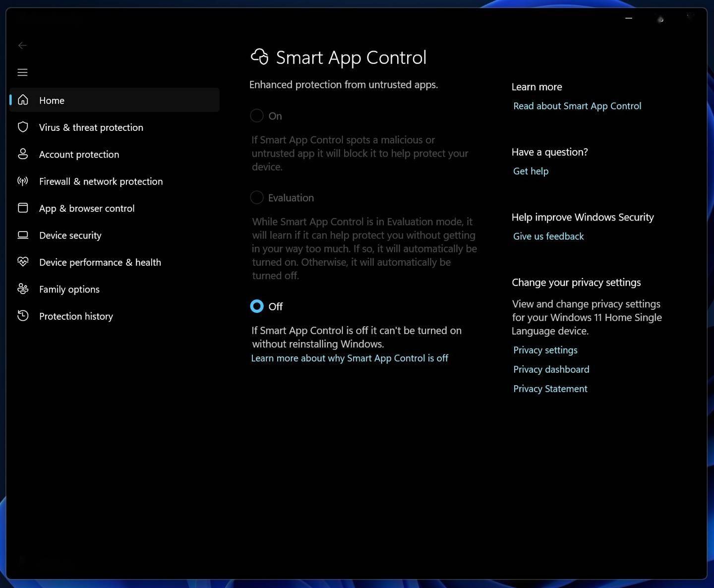Click the Device security laptop icon

point(23,235)
